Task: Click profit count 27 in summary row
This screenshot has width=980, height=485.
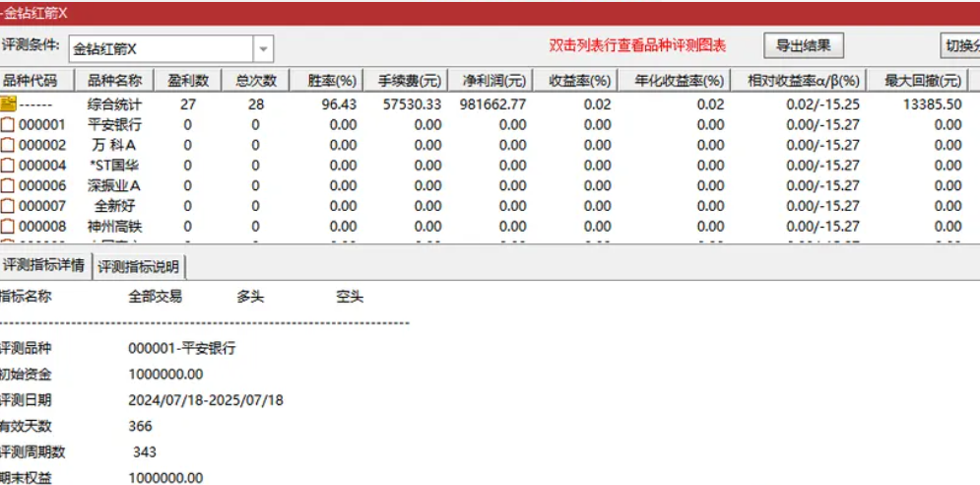Action: click(187, 104)
